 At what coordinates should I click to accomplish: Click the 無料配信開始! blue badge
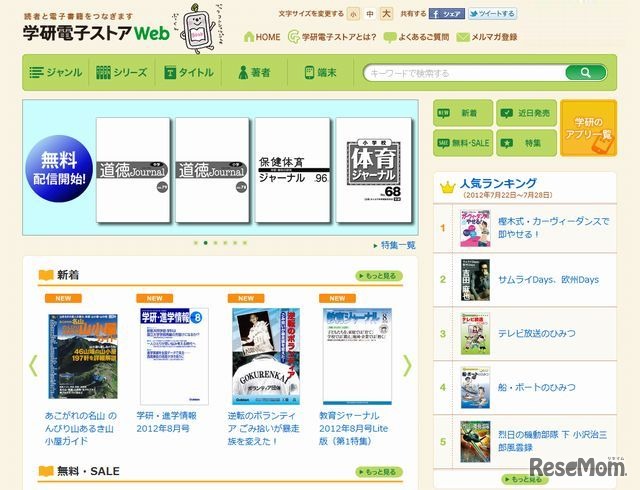(59, 169)
